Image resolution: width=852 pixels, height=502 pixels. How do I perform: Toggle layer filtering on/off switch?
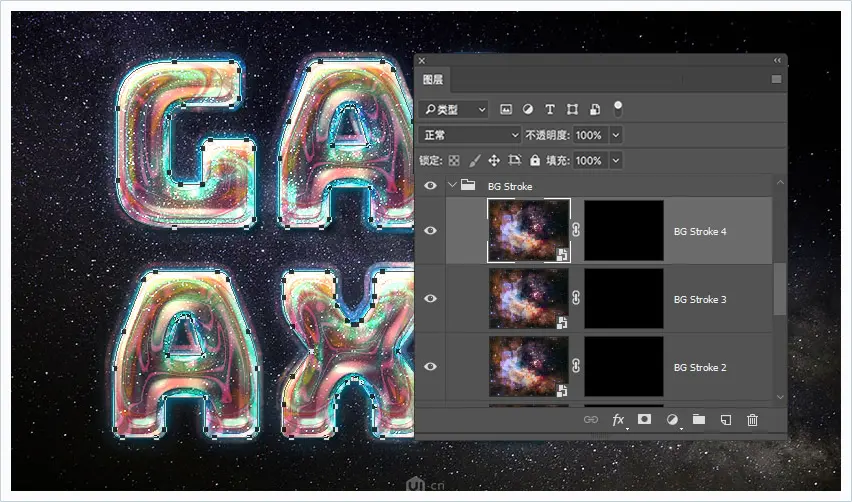click(618, 109)
